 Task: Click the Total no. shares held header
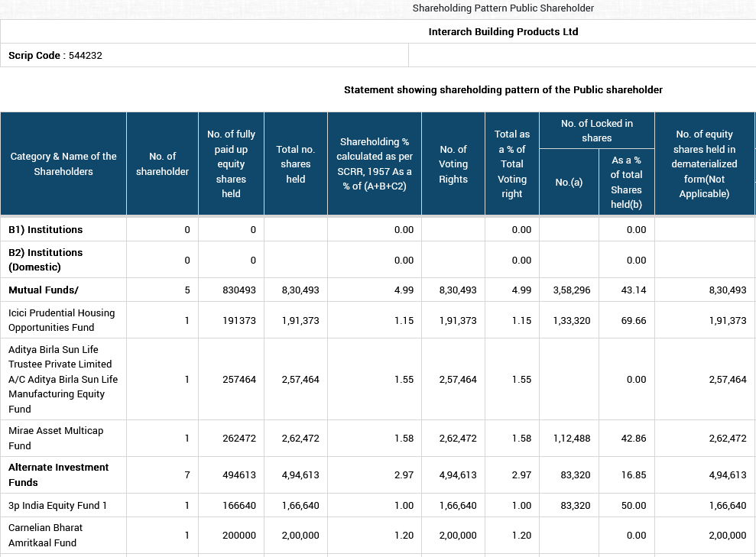click(296, 164)
